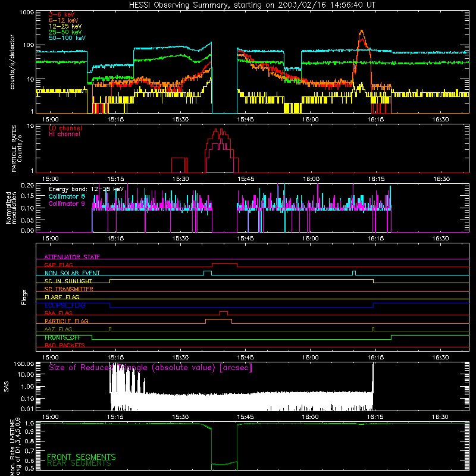476x476 pixels.
Task: Click the FLARE FLAG label
Action: (62, 297)
